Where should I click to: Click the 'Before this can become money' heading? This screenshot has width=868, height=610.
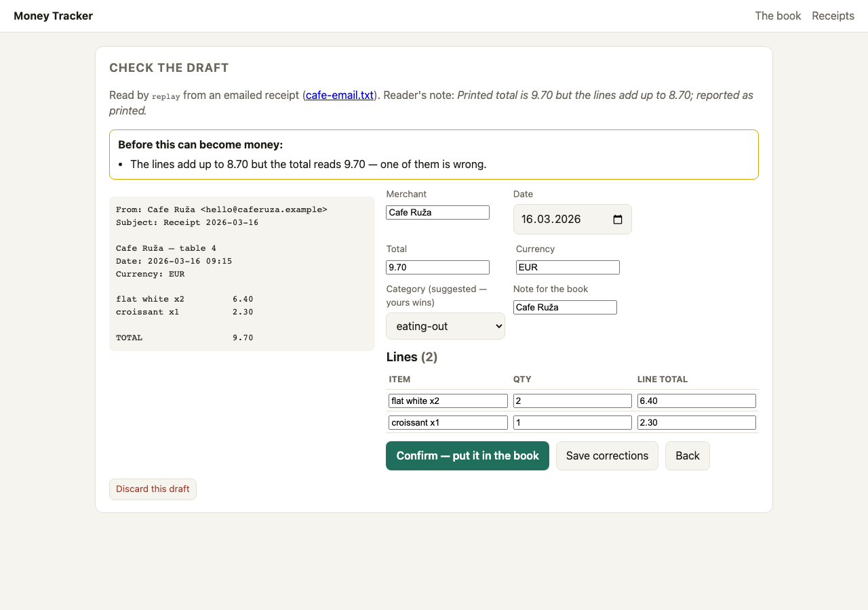point(200,144)
